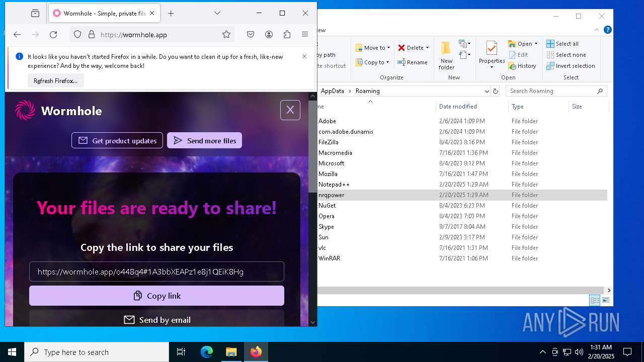Viewport: 644px width, 362px height.
Task: Click History in Explorer ribbon
Action: (522, 66)
